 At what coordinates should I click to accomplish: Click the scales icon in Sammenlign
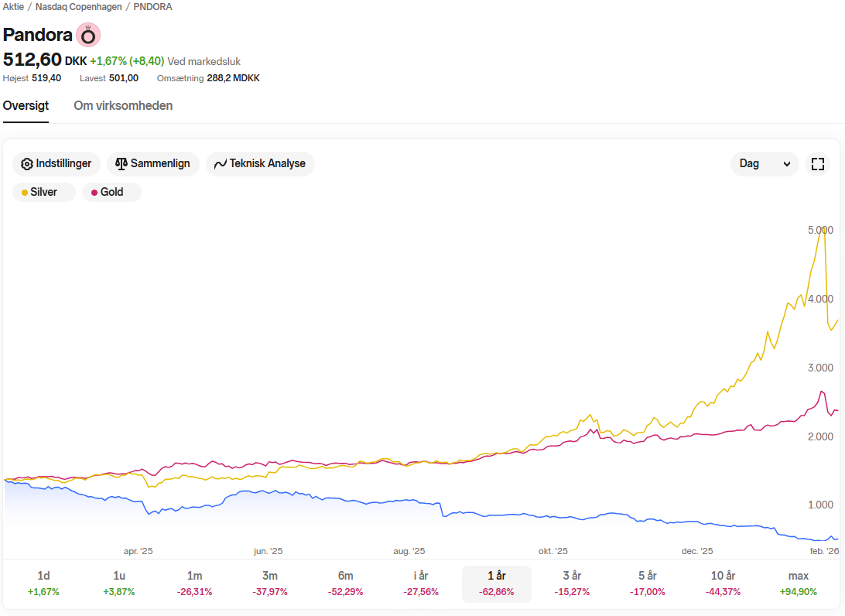pyautogui.click(x=121, y=164)
